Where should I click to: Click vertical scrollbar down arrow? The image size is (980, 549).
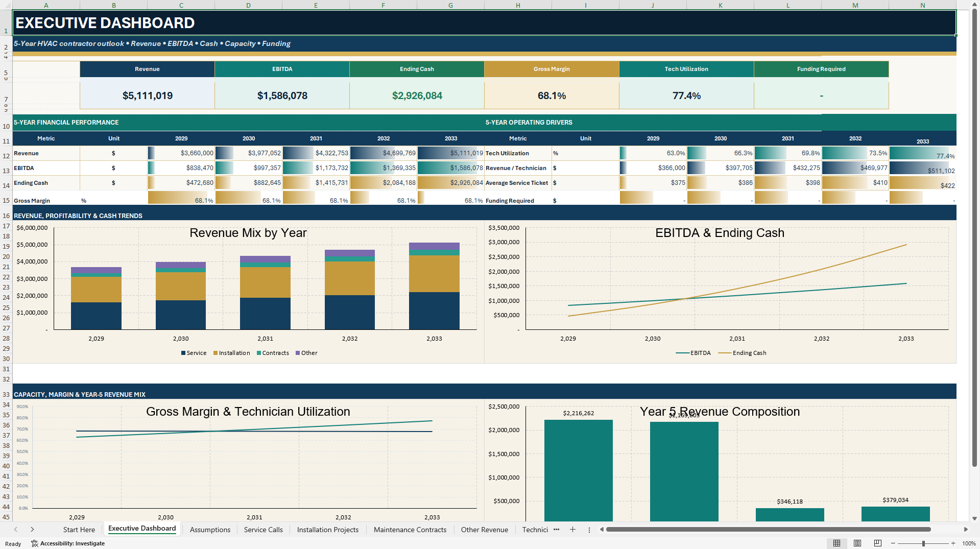pyautogui.click(x=974, y=518)
